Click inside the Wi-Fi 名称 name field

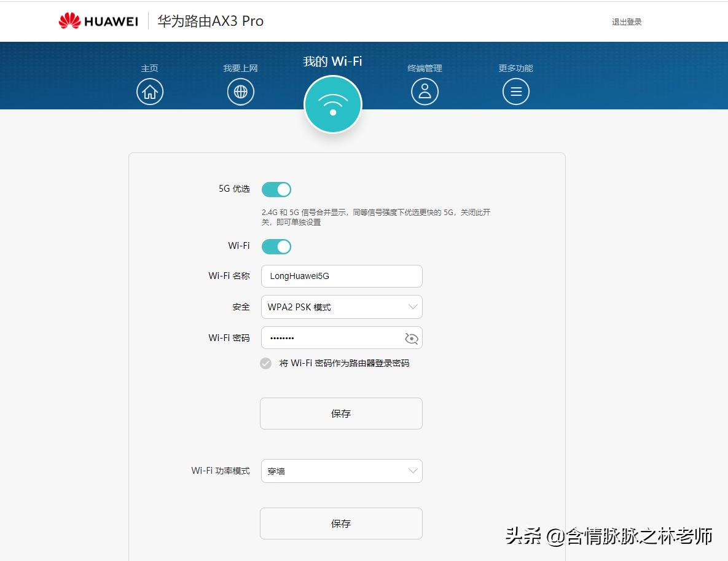341,276
